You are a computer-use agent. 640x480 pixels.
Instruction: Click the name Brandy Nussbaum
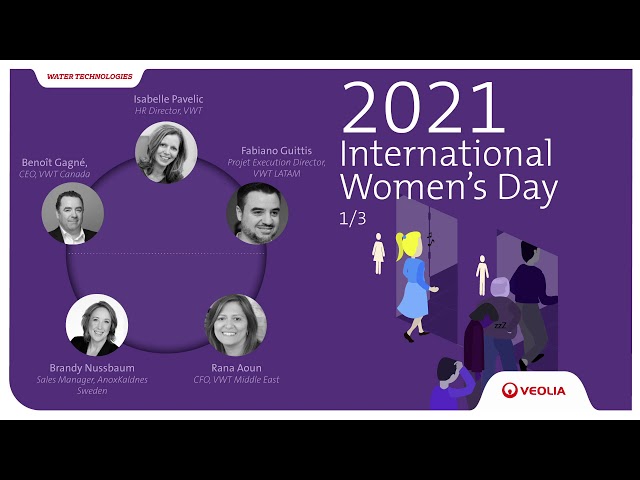pyautogui.click(x=92, y=368)
